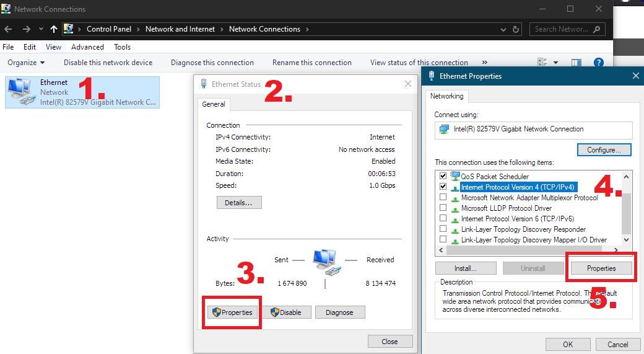The width and height of the screenshot is (644, 354).
Task: Click Disable button in Ethernet Status
Action: pos(287,312)
